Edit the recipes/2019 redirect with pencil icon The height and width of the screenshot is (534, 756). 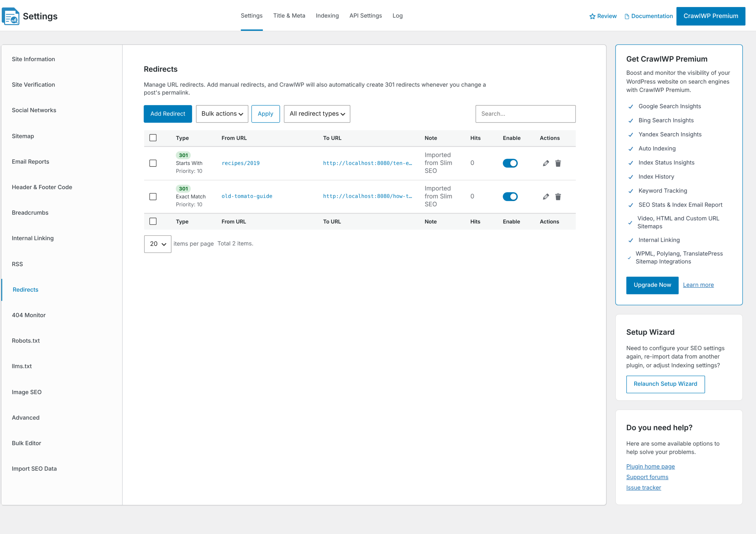click(546, 163)
